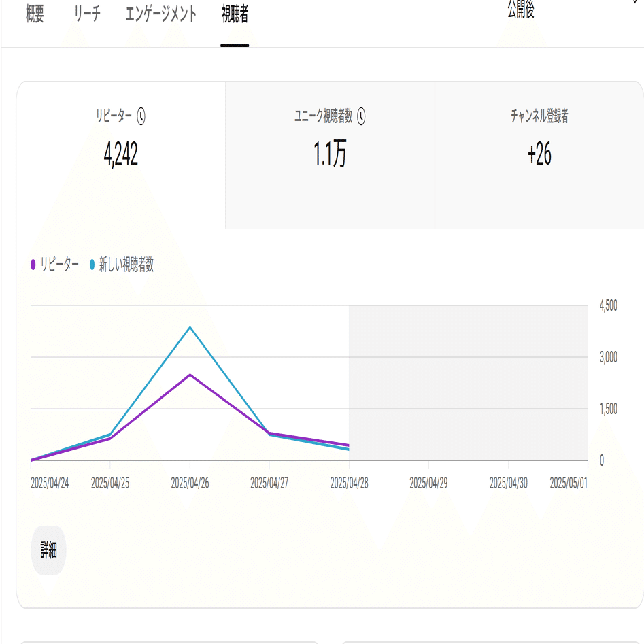The width and height of the screenshot is (644, 644).
Task: Click the 2025/04/25 point on the chart
Action: 110,436
